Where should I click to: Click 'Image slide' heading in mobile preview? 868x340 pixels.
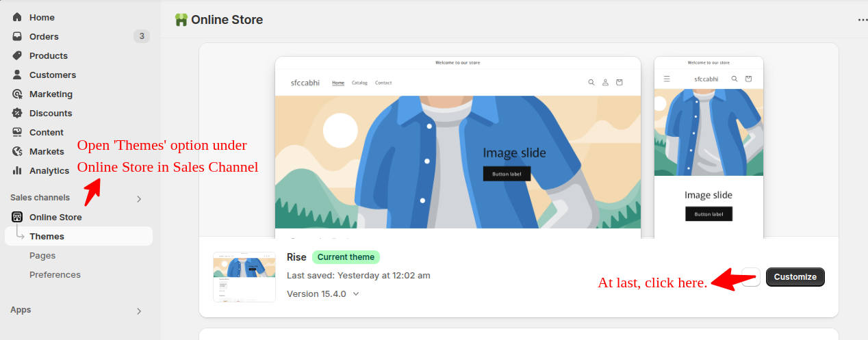point(709,195)
